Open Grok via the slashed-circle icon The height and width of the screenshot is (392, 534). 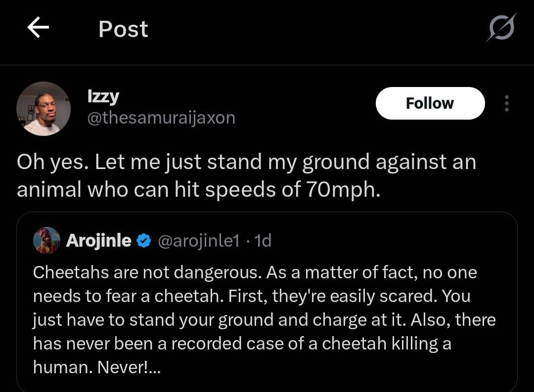[501, 28]
